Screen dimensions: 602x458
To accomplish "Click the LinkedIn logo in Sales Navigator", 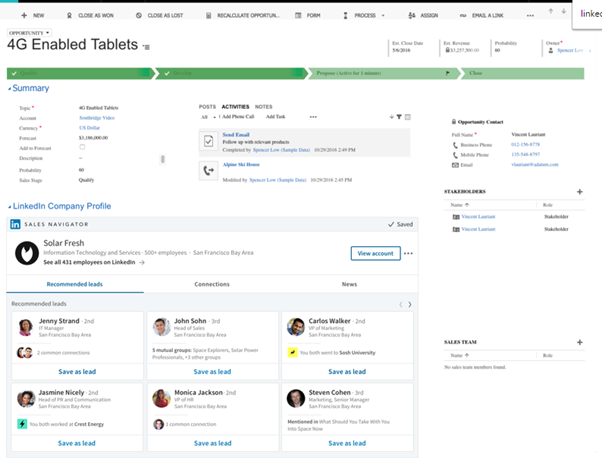I will tap(15, 224).
